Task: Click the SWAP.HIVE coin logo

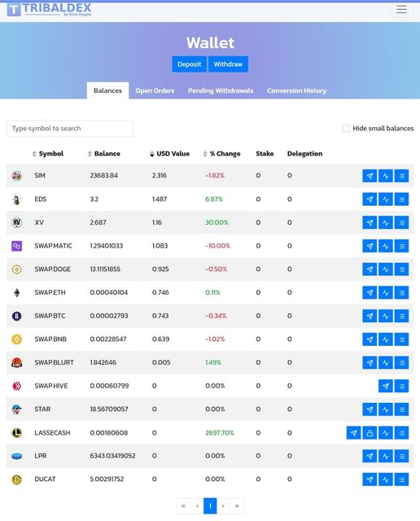Action: 16,386
